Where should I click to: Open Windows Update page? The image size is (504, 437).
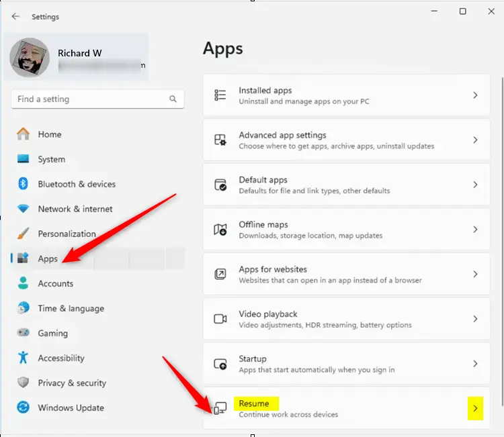click(71, 407)
